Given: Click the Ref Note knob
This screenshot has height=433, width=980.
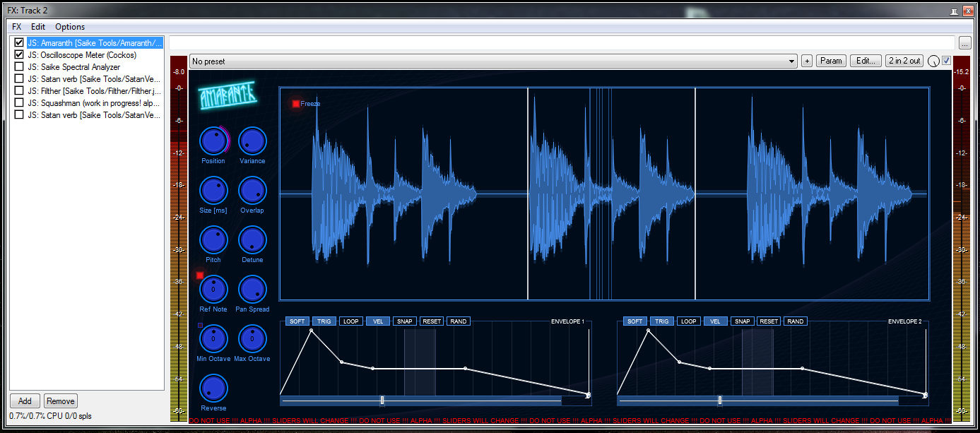Looking at the screenshot, I should coord(213,290).
